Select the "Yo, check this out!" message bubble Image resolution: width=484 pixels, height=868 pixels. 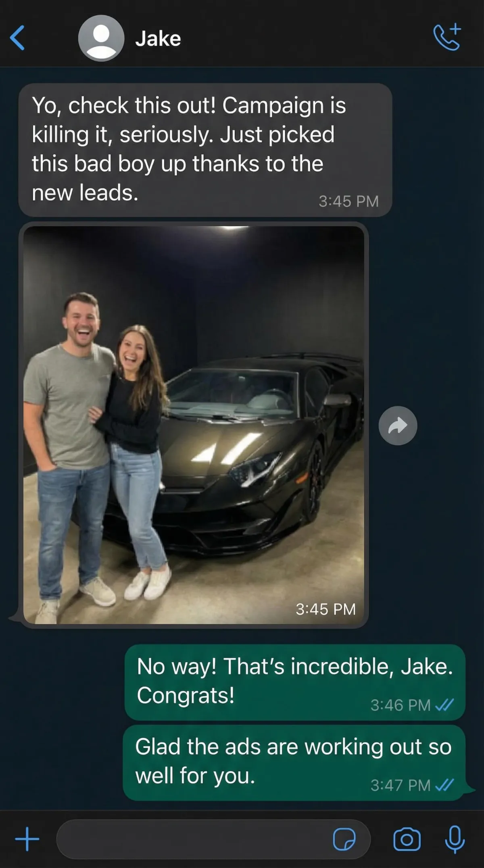pyautogui.click(x=205, y=150)
